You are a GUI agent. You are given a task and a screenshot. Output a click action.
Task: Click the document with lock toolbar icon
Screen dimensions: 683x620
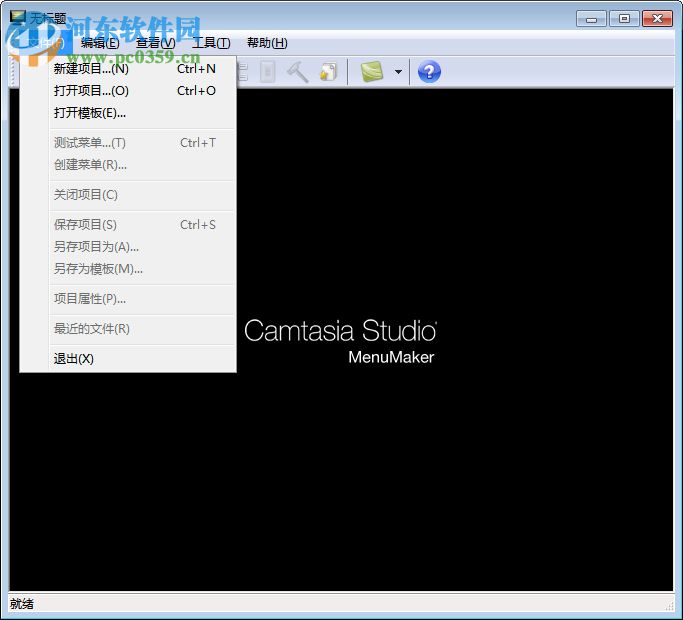pos(328,72)
